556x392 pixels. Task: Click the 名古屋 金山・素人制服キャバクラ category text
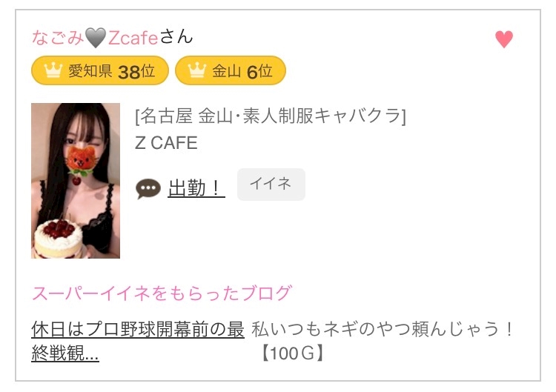point(270,116)
